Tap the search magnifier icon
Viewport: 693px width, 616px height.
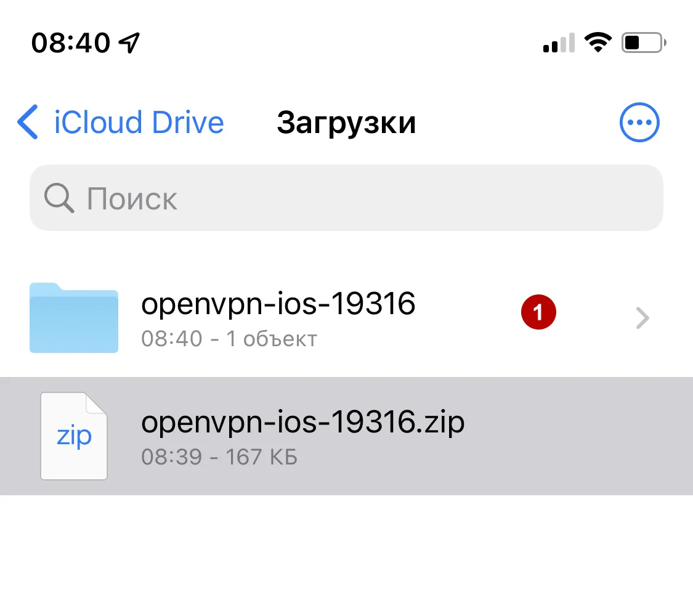point(58,198)
